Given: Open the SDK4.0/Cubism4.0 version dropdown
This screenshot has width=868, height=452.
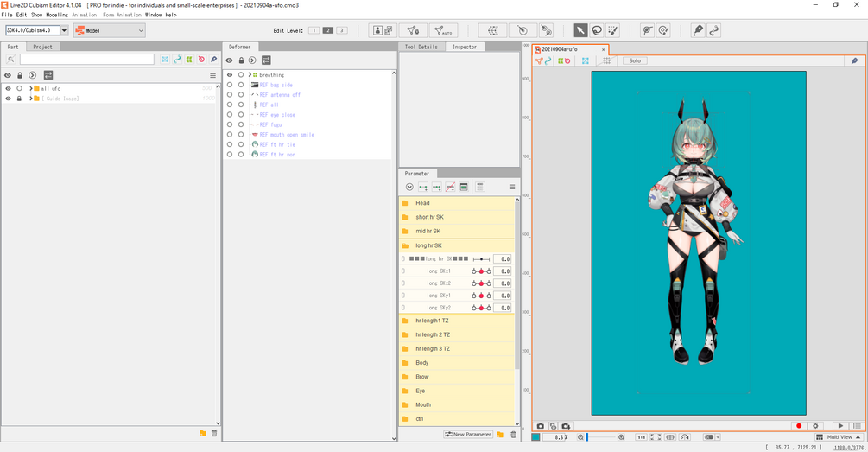Looking at the screenshot, I should (64, 30).
